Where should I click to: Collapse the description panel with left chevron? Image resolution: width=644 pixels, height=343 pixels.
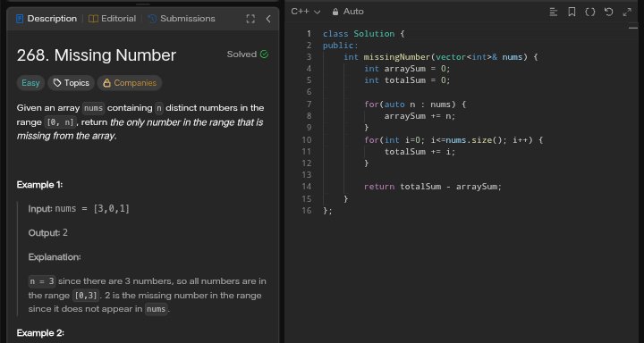tap(268, 19)
